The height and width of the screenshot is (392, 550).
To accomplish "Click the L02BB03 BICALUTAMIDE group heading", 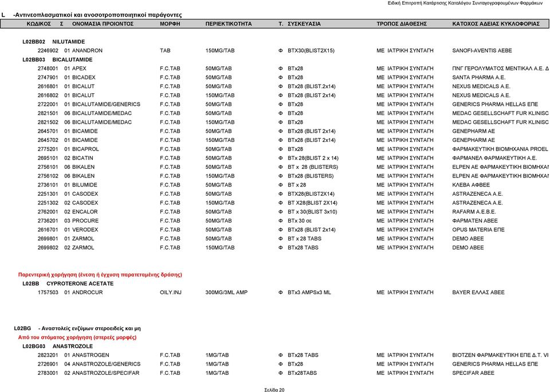I will [x=57, y=60].
